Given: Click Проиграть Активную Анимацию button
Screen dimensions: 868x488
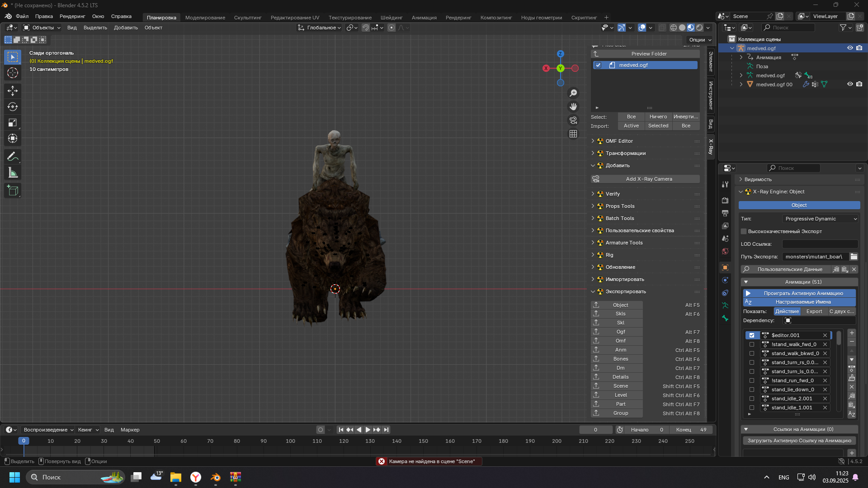Looking at the screenshot, I should click(803, 293).
